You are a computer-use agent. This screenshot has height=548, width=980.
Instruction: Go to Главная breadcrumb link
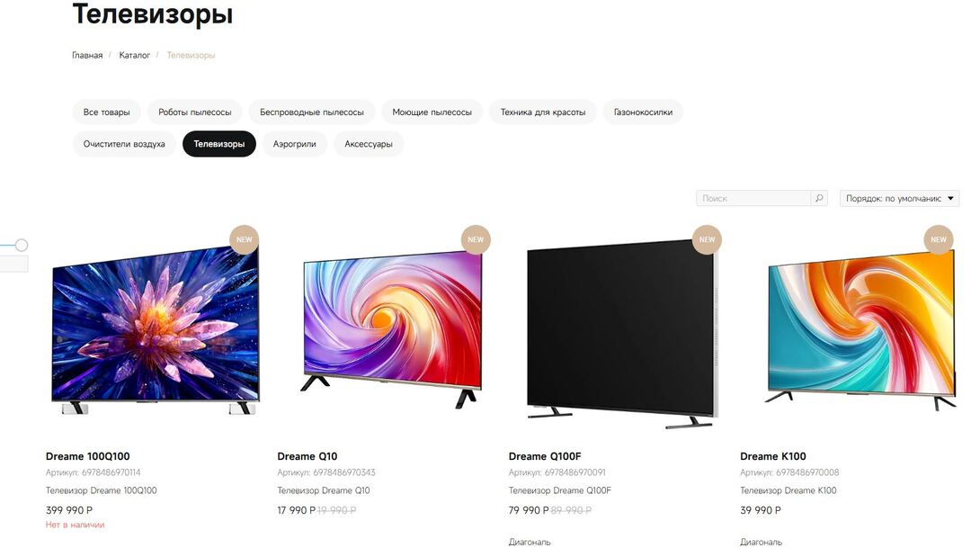point(87,55)
